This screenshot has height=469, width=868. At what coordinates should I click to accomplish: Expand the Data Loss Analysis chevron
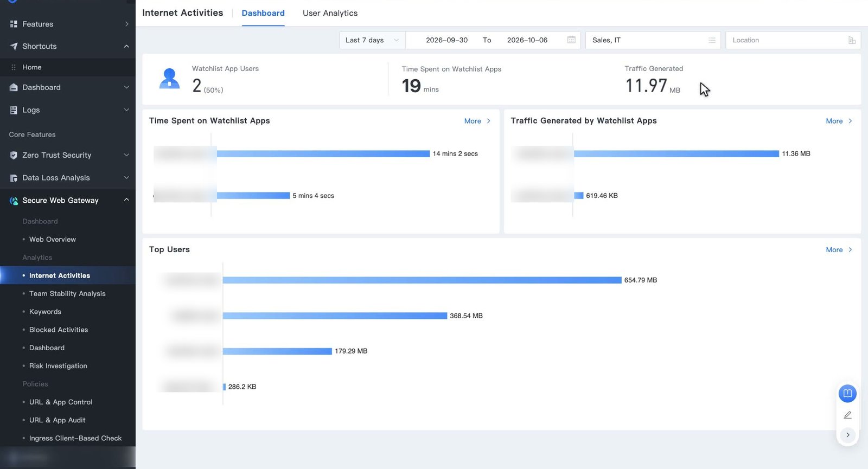(x=126, y=178)
